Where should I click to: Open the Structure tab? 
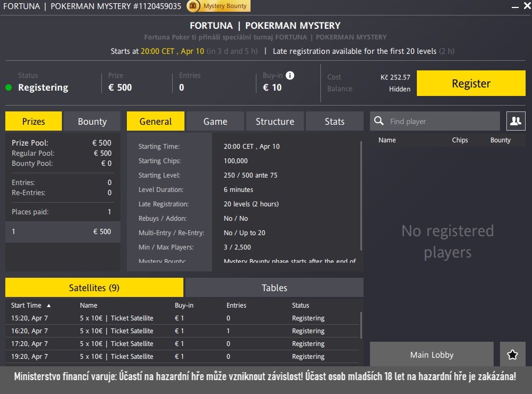point(275,122)
